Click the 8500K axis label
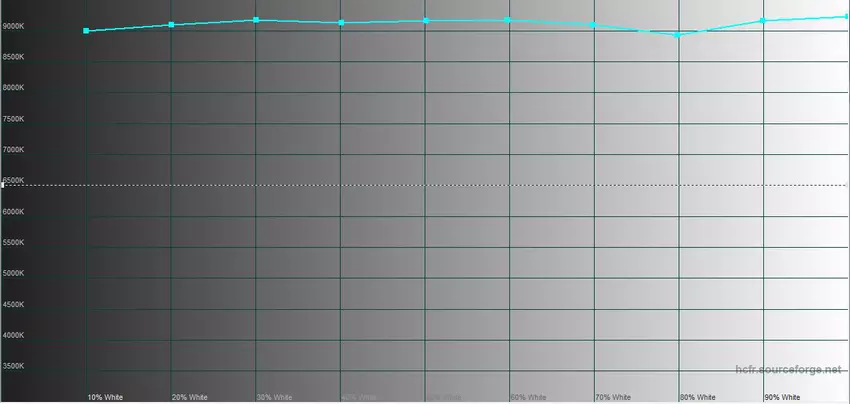The image size is (850, 404). 14,57
